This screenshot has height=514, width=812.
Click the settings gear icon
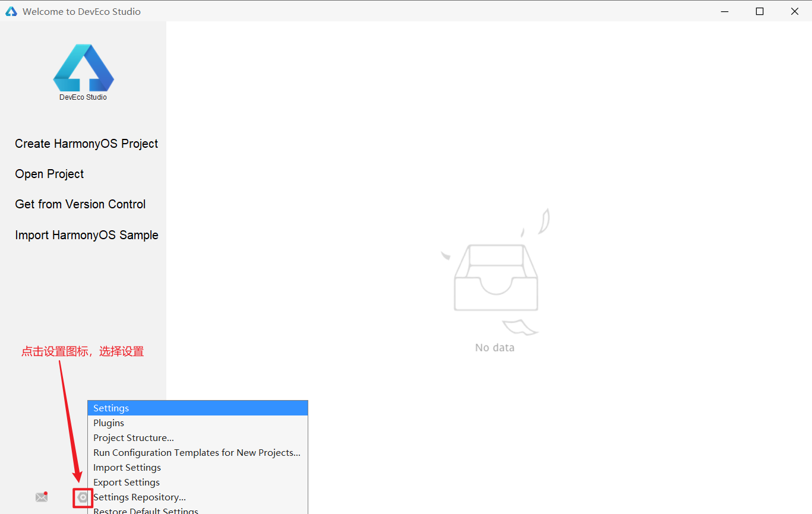[x=83, y=497]
